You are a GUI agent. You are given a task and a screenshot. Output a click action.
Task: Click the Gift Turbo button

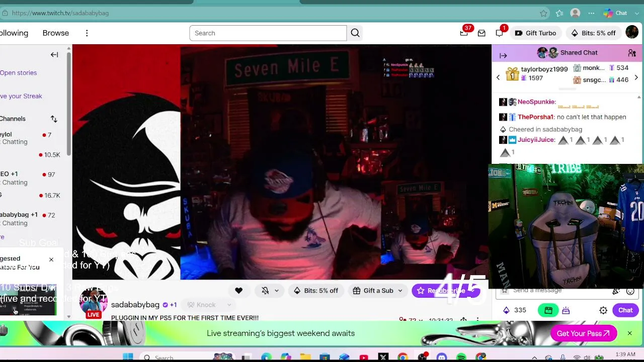[x=535, y=33]
